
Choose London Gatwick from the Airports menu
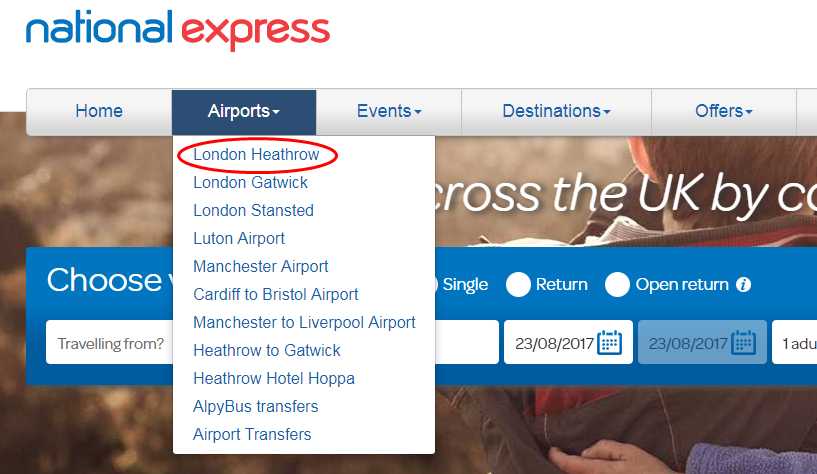coord(250,183)
